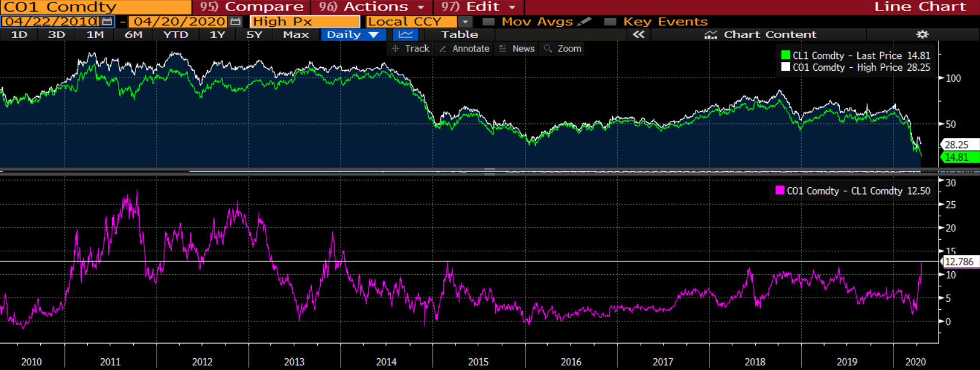Enable the Key Events checkbox
Image resolution: width=980 pixels, height=370 pixels.
click(610, 22)
